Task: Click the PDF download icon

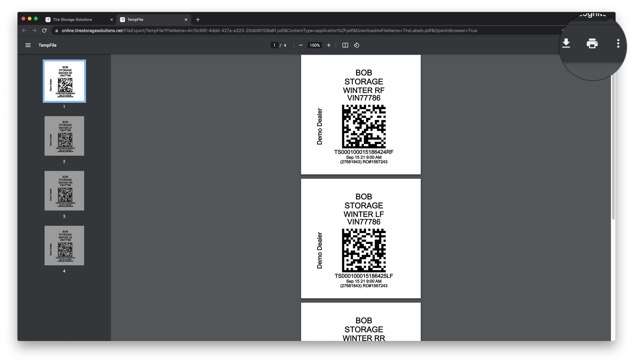Action: coord(566,43)
